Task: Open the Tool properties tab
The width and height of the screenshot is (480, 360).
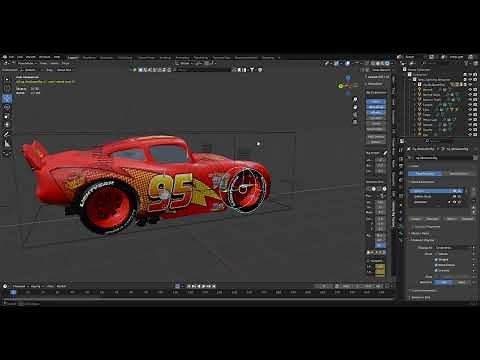Action: tap(402, 149)
